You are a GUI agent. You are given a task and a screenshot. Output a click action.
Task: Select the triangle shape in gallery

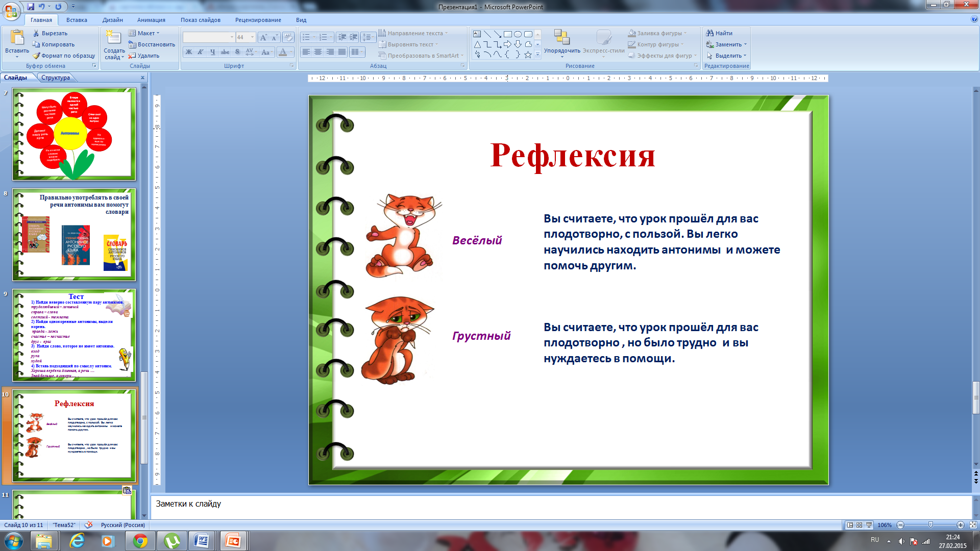click(x=477, y=44)
